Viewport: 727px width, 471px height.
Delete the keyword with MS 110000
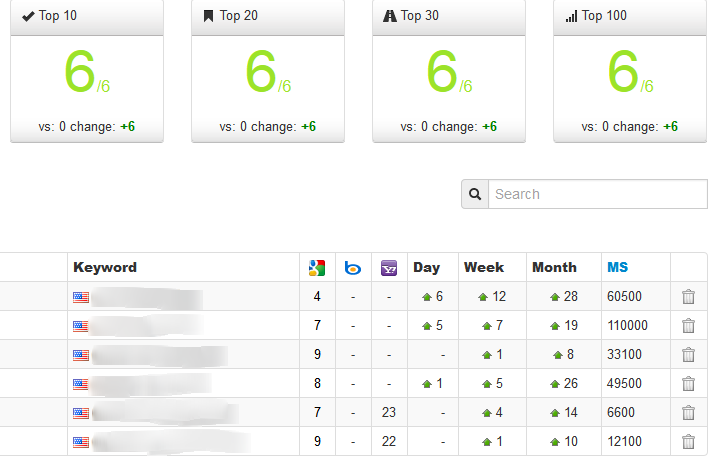click(x=689, y=325)
